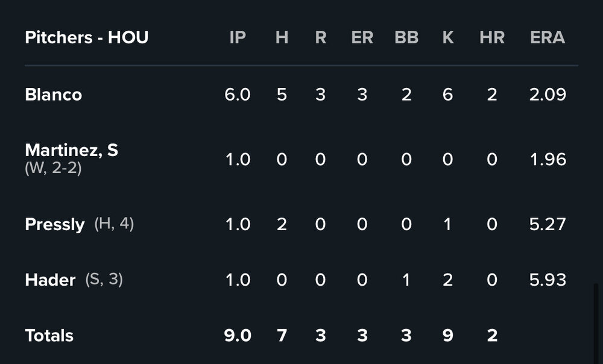603x364 pixels.
Task: Select pitcher Martinez, S
Action: pyautogui.click(x=72, y=151)
